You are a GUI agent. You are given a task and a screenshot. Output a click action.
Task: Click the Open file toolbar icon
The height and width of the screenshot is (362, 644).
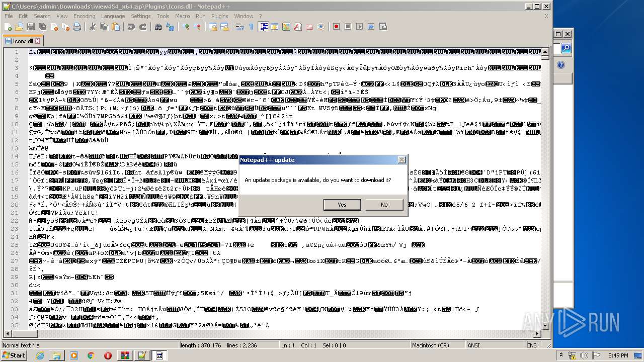pyautogui.click(x=19, y=27)
